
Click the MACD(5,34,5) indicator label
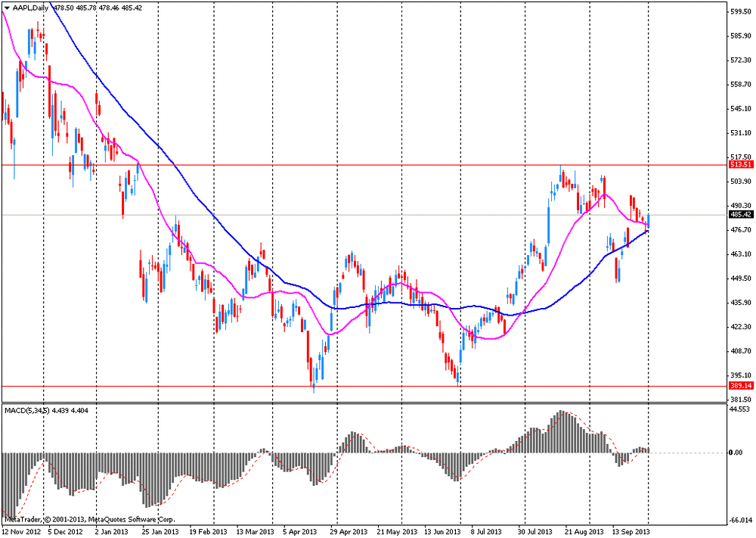pyautogui.click(x=26, y=411)
